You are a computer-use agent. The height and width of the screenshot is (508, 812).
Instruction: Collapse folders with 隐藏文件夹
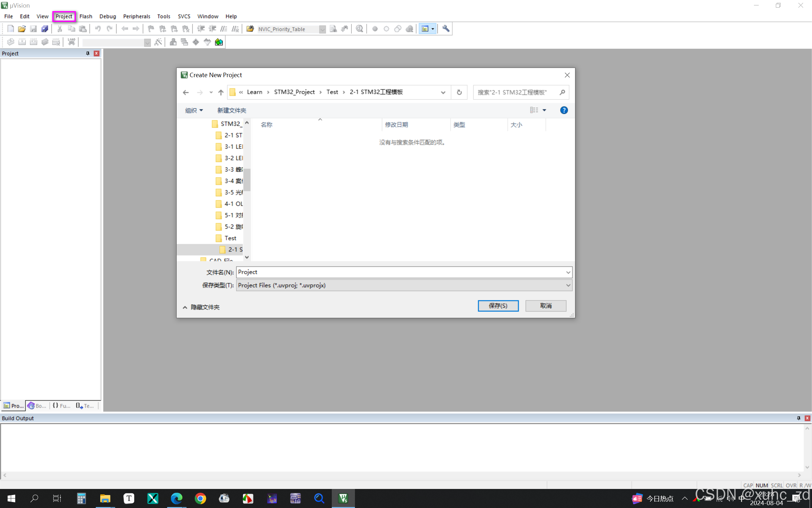point(201,307)
